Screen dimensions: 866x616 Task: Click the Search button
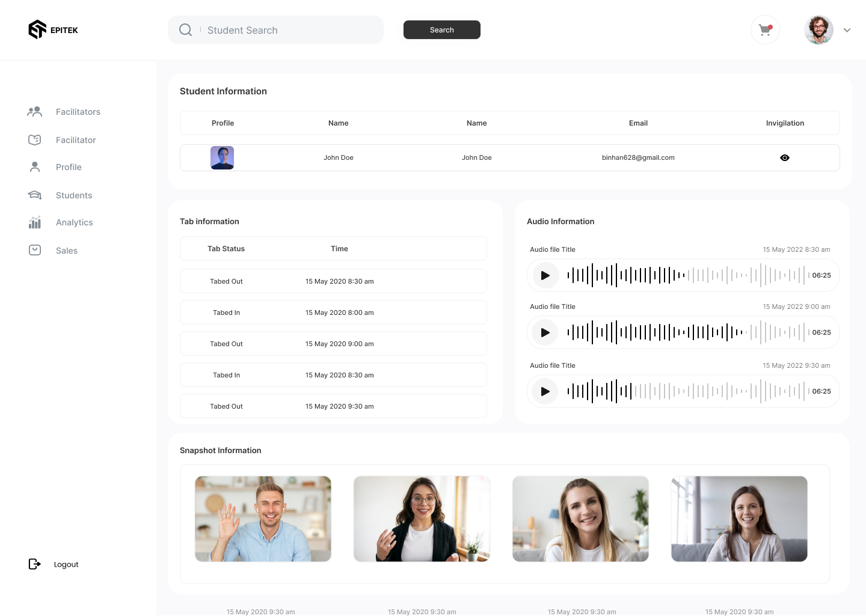(442, 29)
